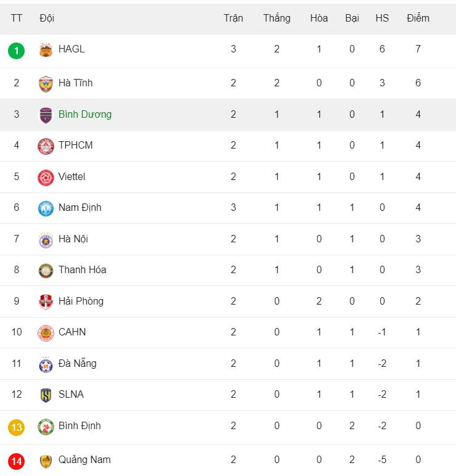This screenshot has height=476, width=456.
Task: Click the Hà Tĩnh club crest
Action: coord(46,83)
